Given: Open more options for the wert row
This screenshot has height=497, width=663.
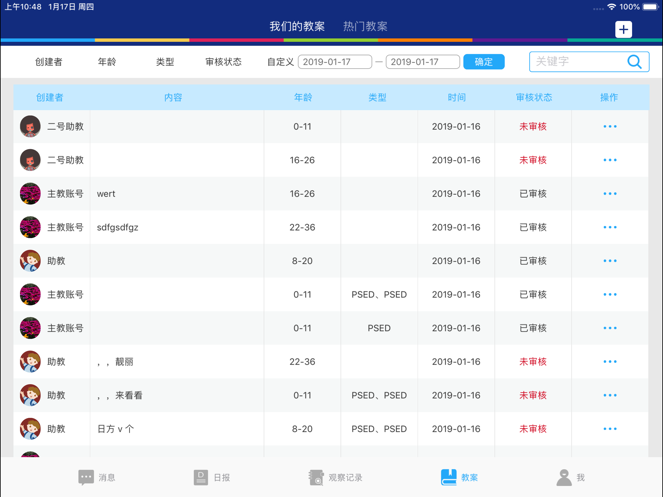Looking at the screenshot, I should 610,194.
